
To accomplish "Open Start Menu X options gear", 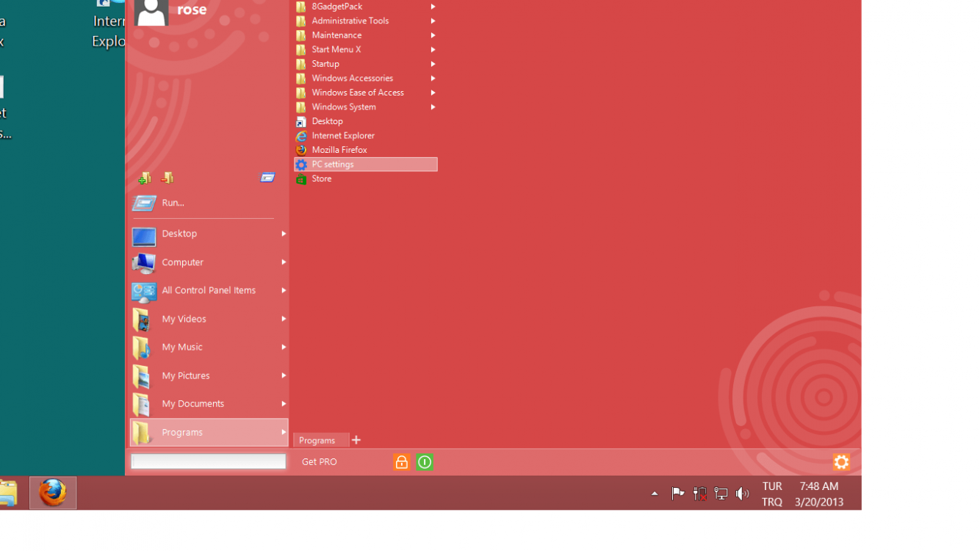I will click(841, 462).
